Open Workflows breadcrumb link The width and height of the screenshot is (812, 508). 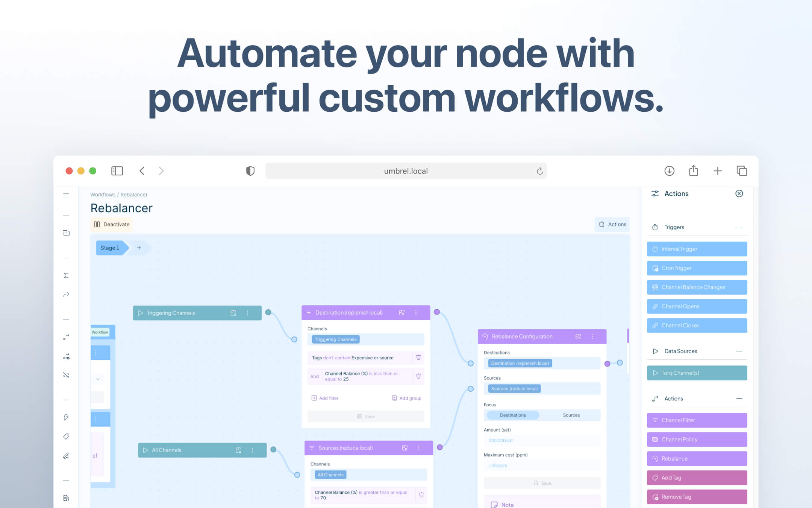tap(103, 195)
